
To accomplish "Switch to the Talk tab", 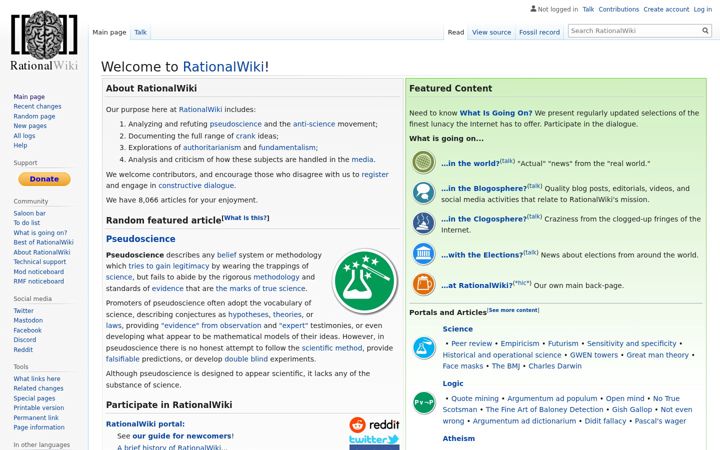I will coord(140,32).
